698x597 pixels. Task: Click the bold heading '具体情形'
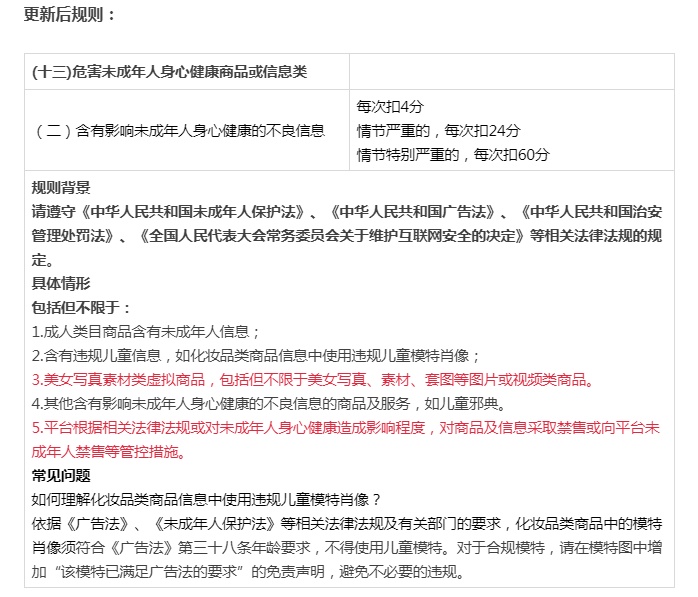[x=61, y=284]
